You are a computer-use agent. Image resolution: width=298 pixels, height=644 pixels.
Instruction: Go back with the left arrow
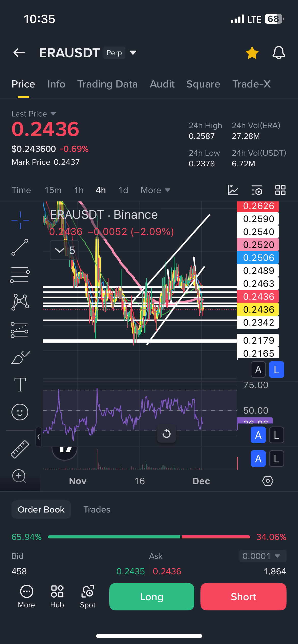(x=19, y=53)
